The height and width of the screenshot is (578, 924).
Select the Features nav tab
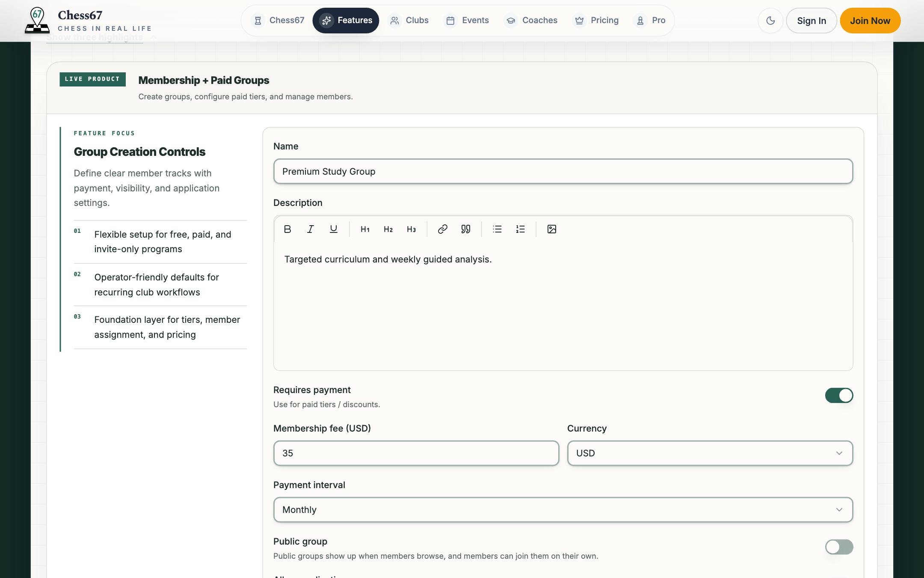(346, 20)
